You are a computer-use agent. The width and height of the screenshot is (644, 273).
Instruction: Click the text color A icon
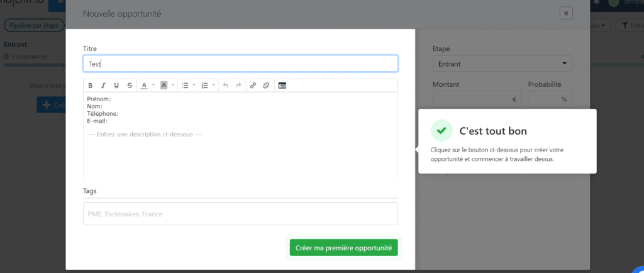pos(144,86)
